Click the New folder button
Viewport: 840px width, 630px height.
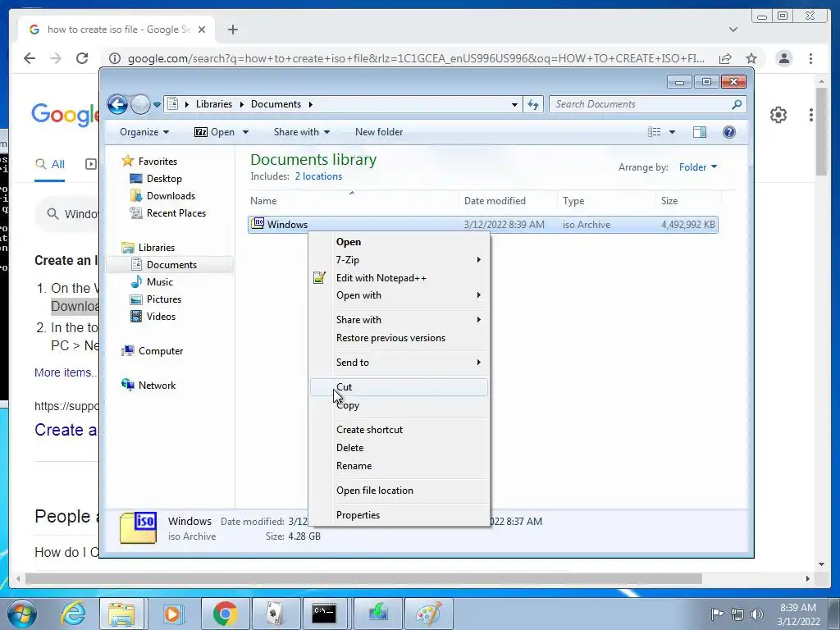(379, 132)
